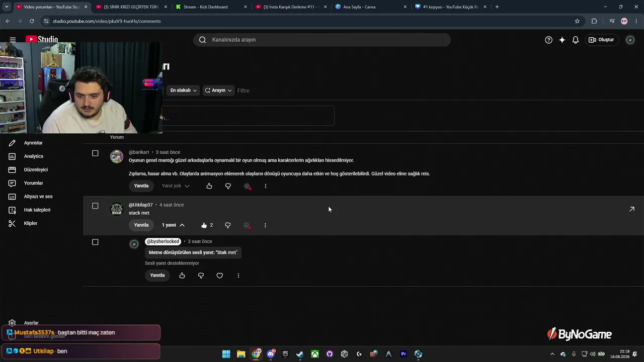The width and height of the screenshot is (644, 362).
Task: Open the browser media control icon
Action: tap(612, 21)
